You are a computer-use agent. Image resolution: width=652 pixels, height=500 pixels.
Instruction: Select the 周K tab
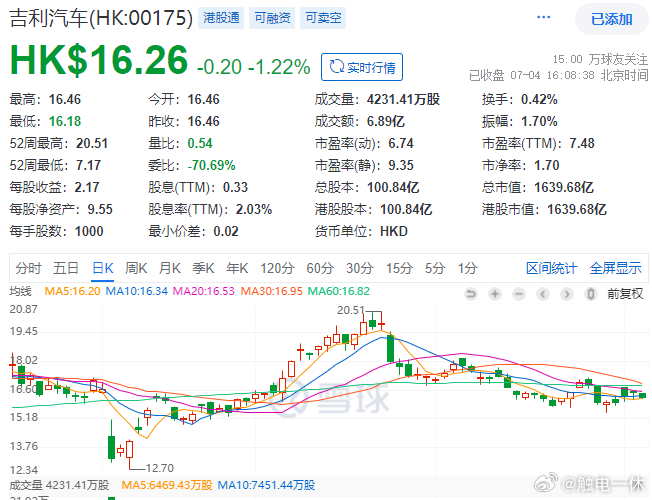(x=136, y=268)
